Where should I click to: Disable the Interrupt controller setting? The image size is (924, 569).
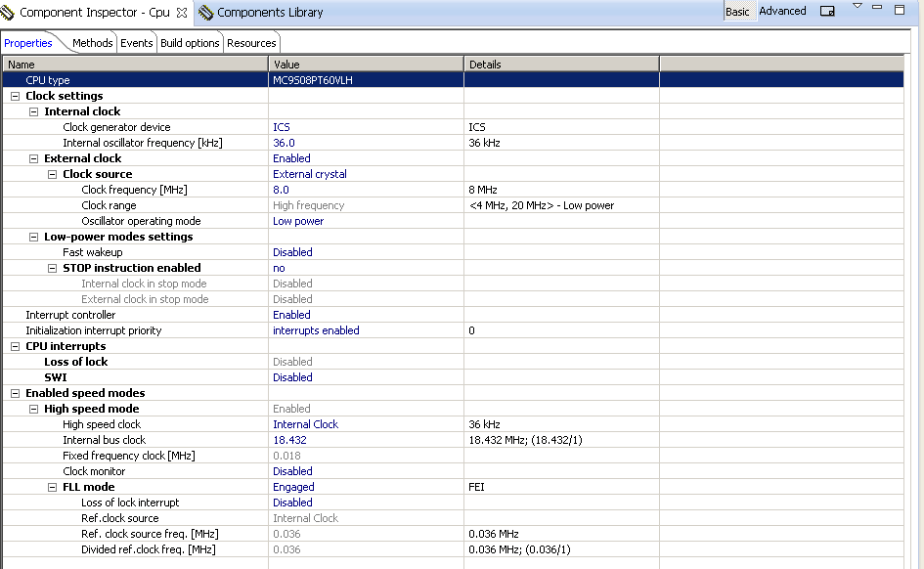point(292,315)
